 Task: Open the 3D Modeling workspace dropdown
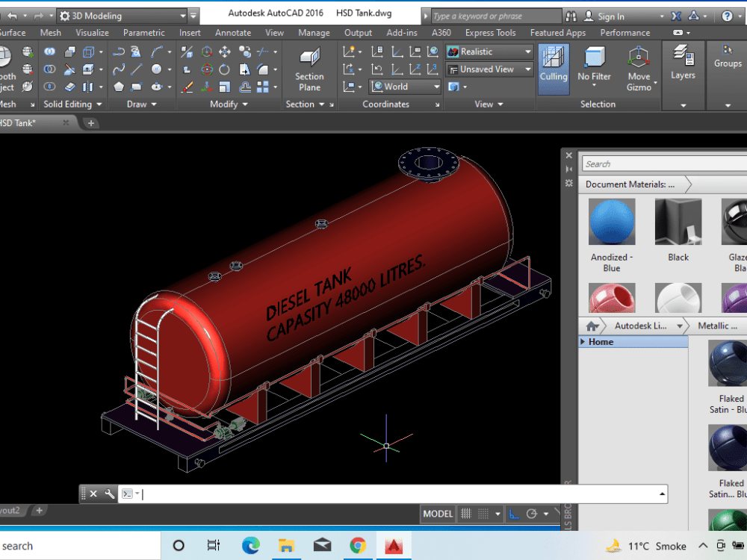tap(123, 16)
